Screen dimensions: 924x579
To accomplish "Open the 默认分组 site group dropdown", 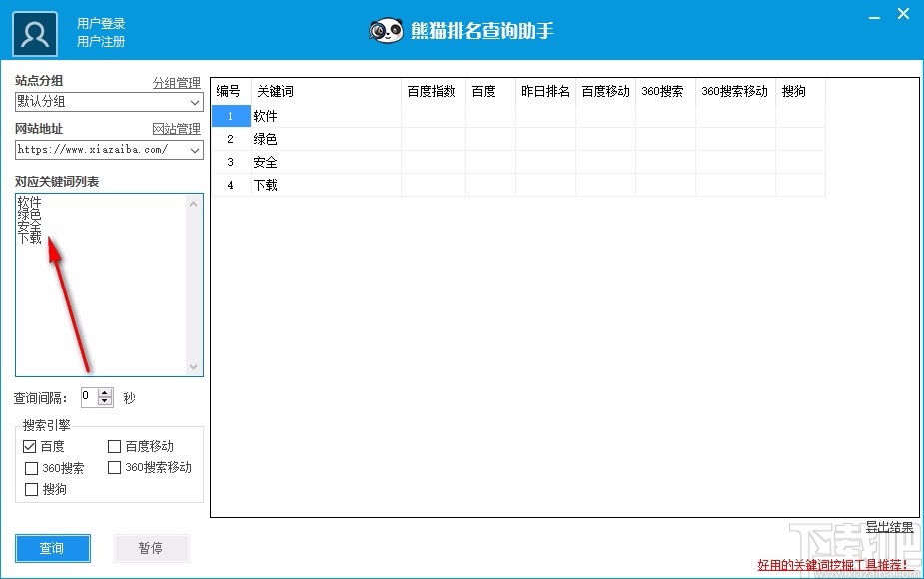I will 196,101.
